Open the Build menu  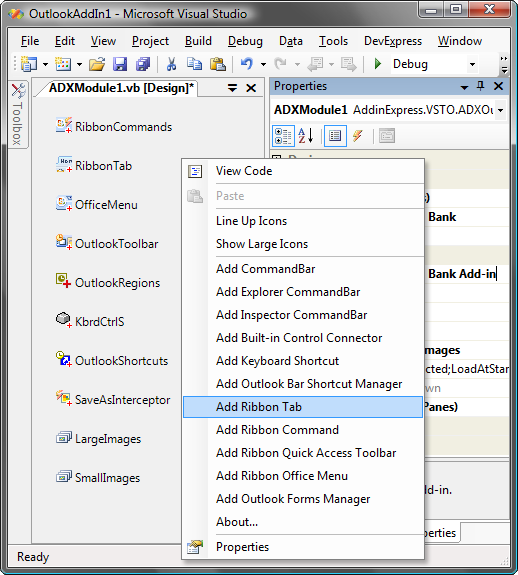[198, 41]
